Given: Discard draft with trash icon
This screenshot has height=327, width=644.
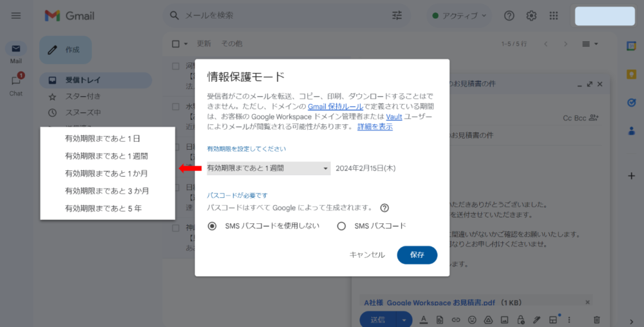Looking at the screenshot, I should click(597, 320).
